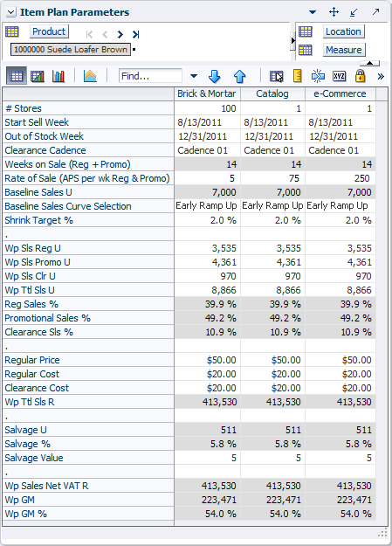
Task: Click Brick & Mortar Shrink Target % cell
Action: point(207,220)
